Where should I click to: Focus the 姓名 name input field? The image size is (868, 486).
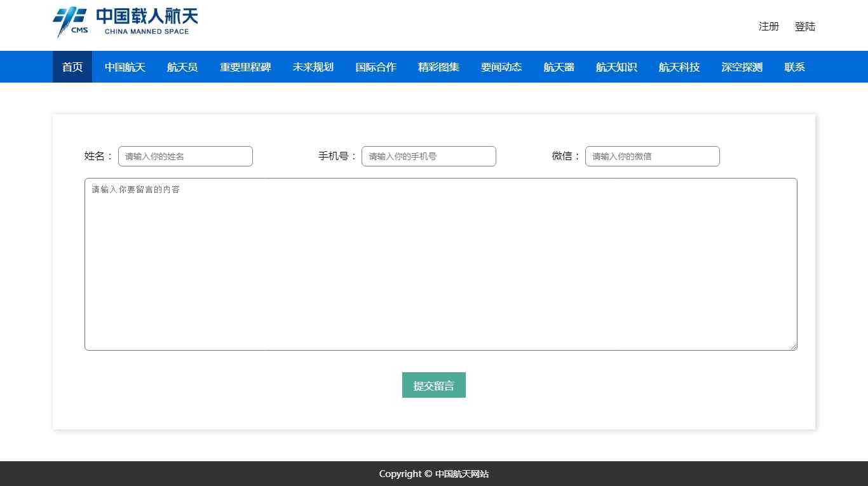tap(186, 156)
